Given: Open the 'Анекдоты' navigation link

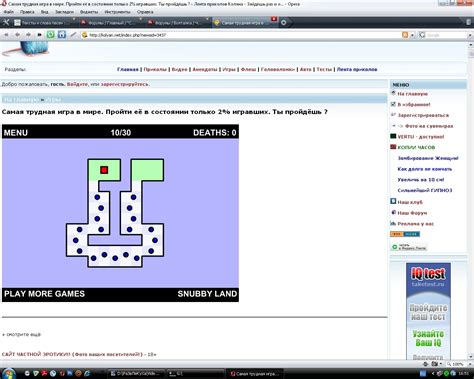Looking at the screenshot, I should point(205,69).
